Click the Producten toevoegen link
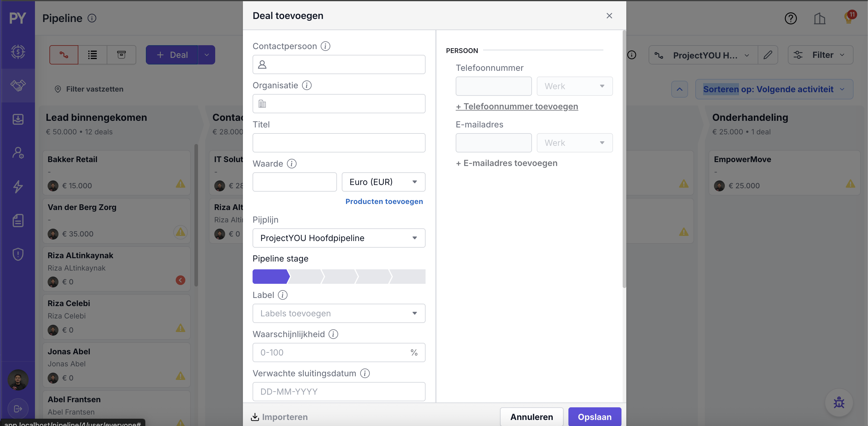868x426 pixels. click(x=384, y=201)
